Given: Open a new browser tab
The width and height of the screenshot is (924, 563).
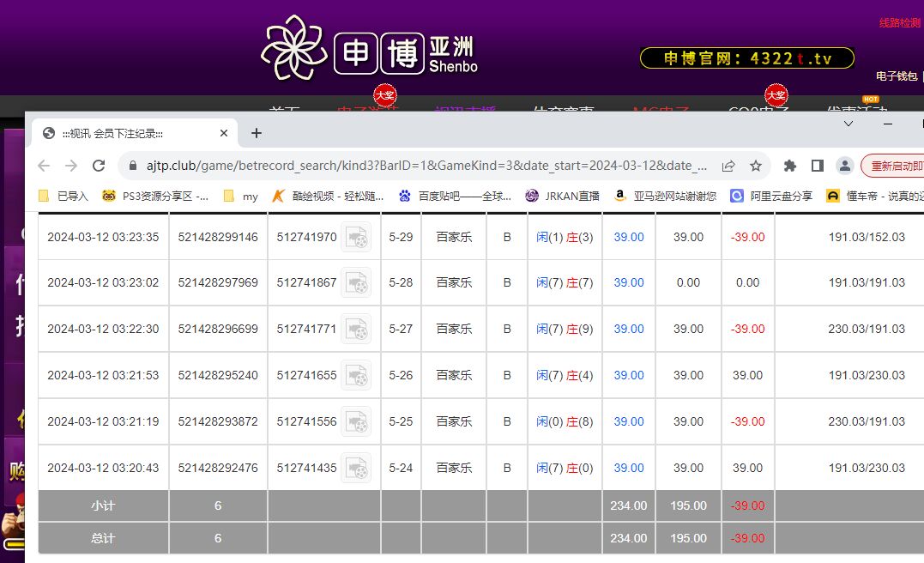Looking at the screenshot, I should tap(256, 133).
